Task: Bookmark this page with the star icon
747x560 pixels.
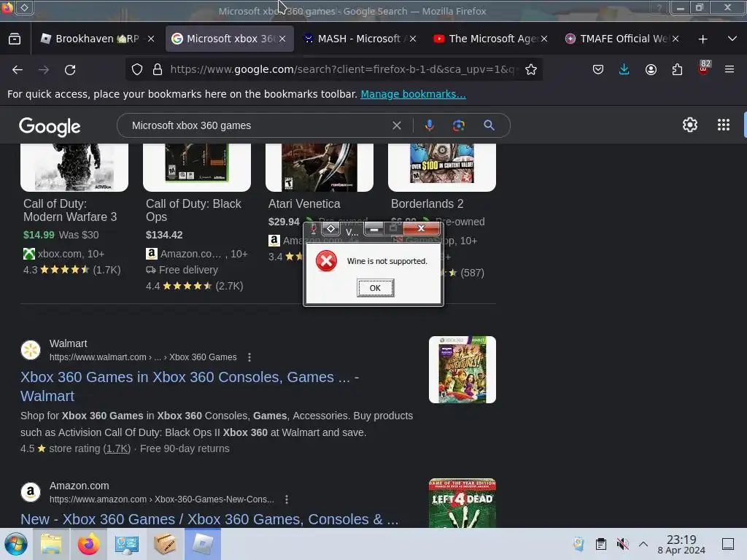Action: coord(531,69)
